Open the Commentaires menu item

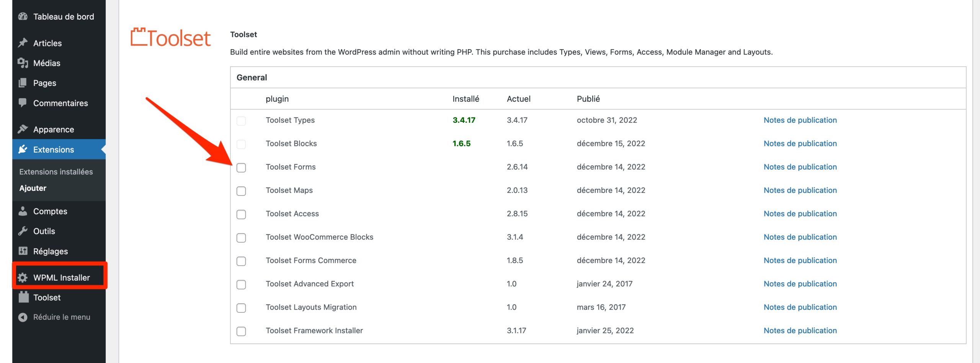tap(59, 103)
